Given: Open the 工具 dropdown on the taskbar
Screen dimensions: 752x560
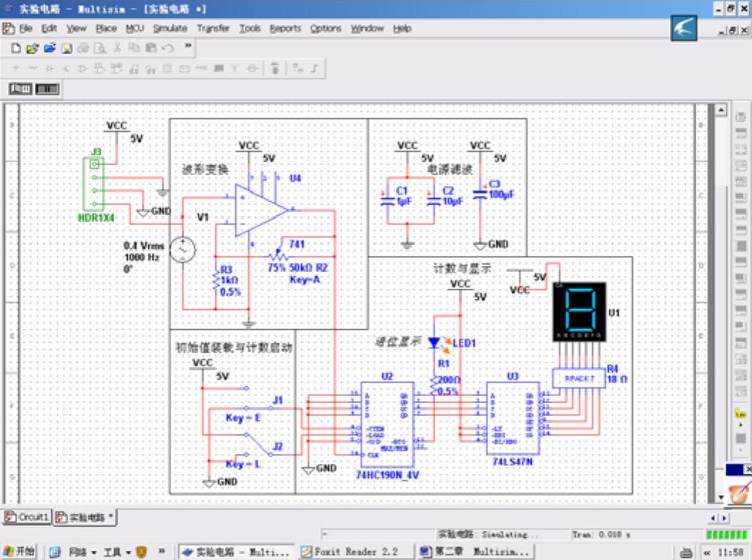Looking at the screenshot, I should (118, 552).
